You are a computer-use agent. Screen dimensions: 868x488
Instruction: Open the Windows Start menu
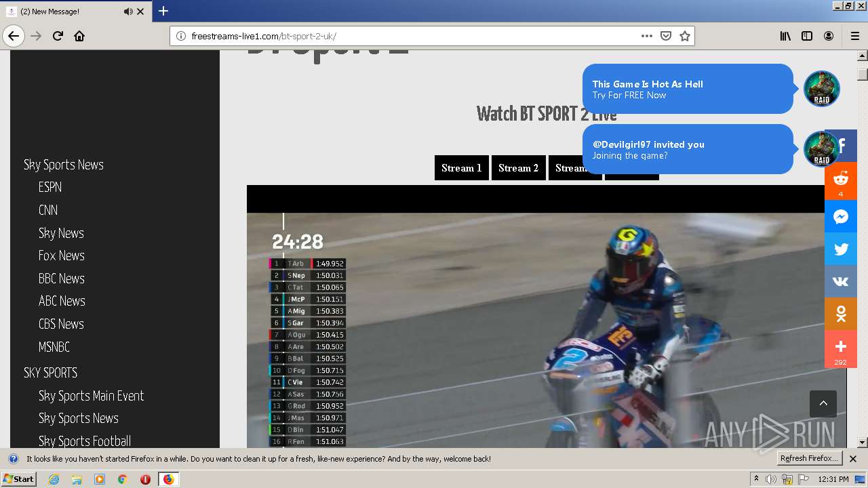pos(18,479)
